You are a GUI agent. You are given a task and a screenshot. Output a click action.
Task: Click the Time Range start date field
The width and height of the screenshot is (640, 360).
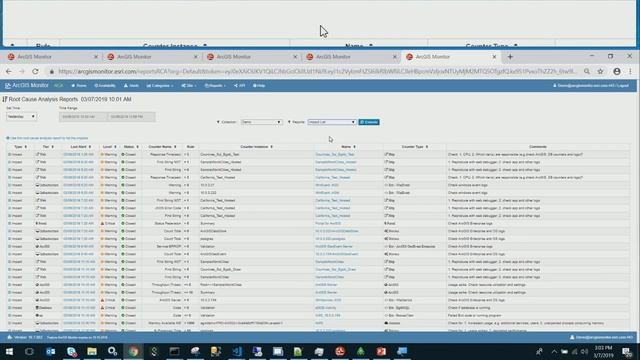coord(83,117)
